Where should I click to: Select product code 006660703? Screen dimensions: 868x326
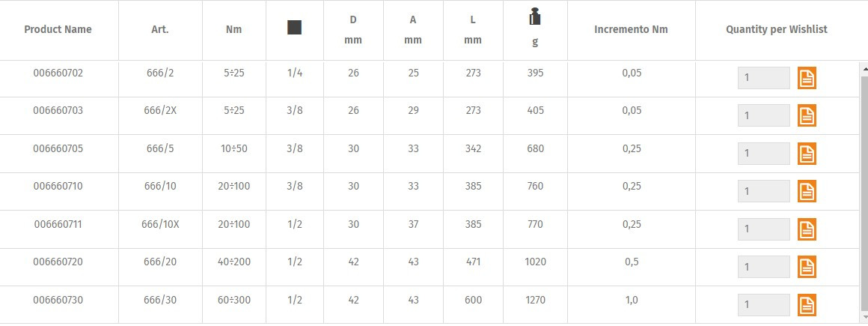pos(58,110)
